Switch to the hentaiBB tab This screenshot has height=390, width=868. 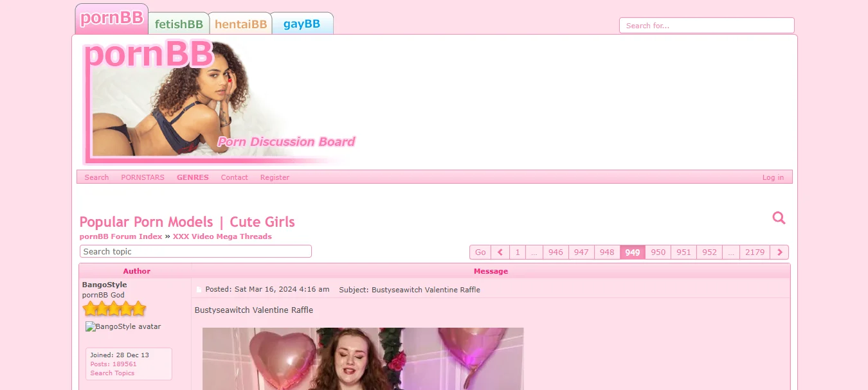click(x=240, y=24)
